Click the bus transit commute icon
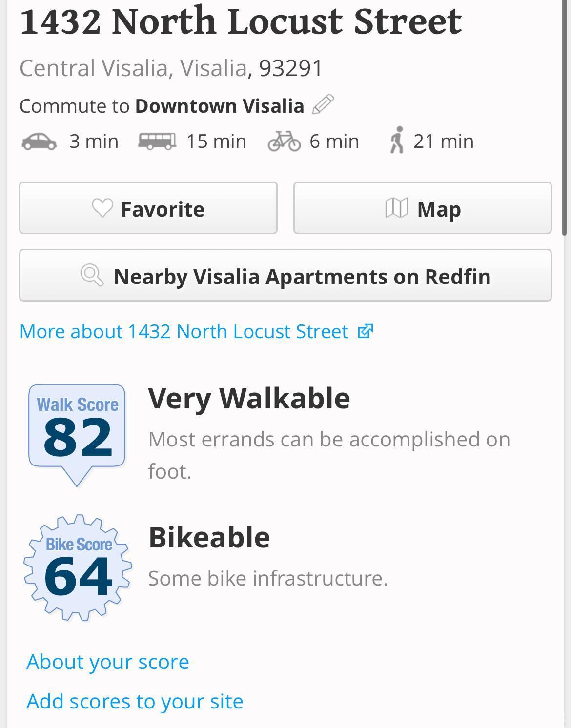The width and height of the screenshot is (571, 728). 157,141
